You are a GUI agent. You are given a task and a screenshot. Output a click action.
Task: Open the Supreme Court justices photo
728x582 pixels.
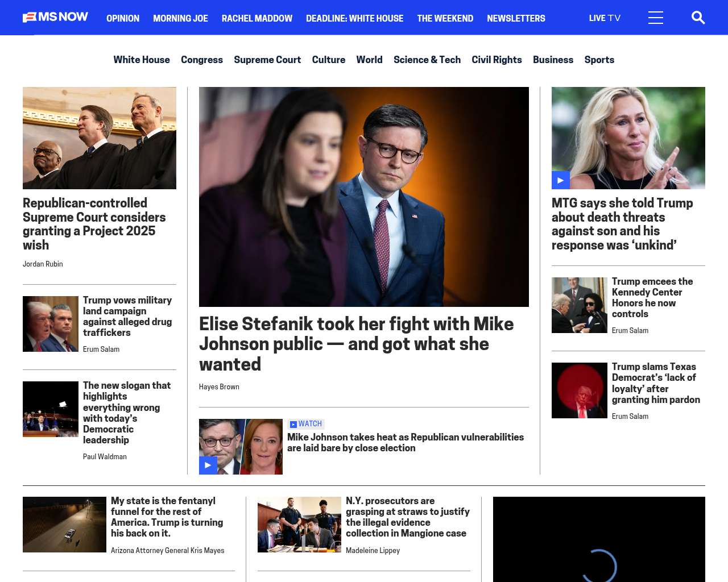click(100, 138)
